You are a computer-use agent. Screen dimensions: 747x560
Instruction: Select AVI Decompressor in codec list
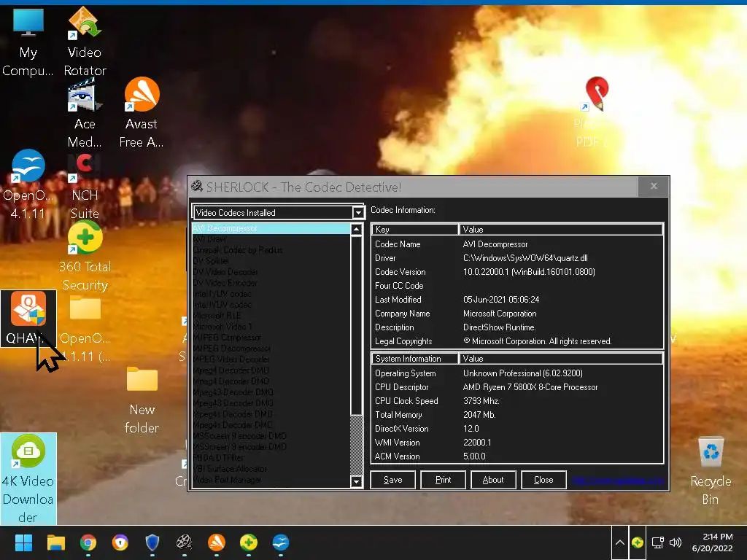click(271, 228)
